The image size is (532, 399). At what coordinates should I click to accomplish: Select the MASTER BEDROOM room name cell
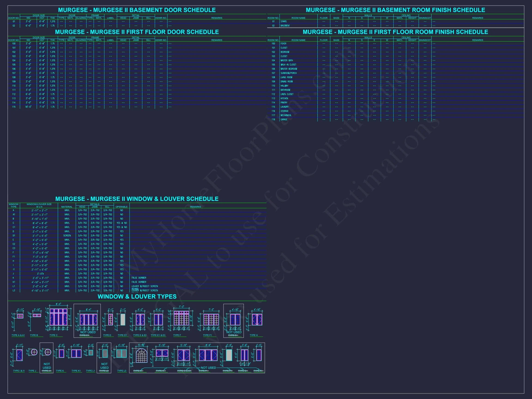pos(289,69)
